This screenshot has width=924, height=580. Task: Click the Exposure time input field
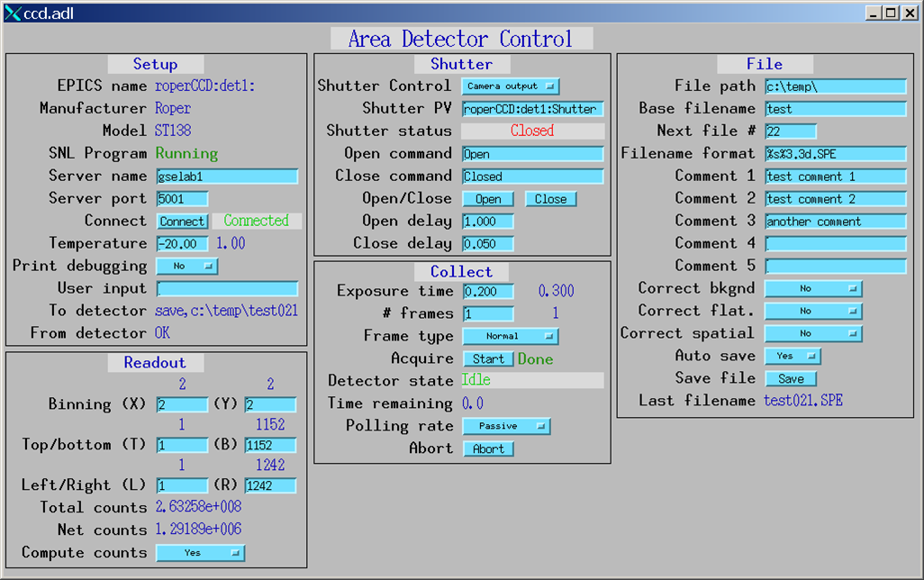coord(488,292)
